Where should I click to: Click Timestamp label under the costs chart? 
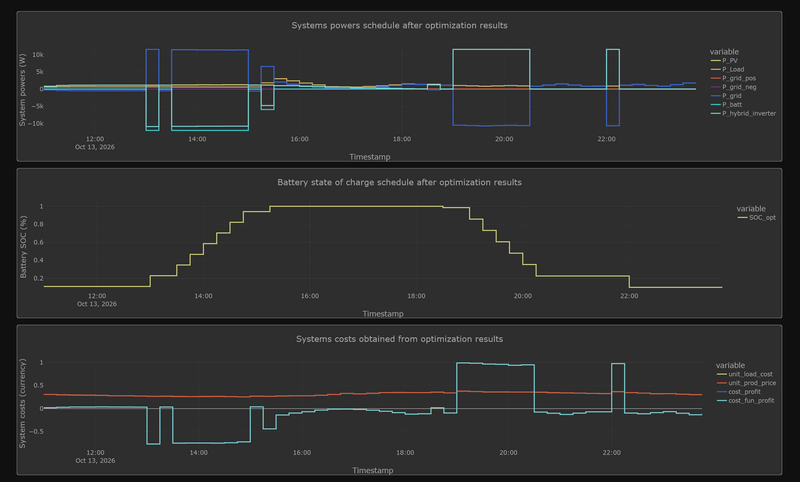372,470
